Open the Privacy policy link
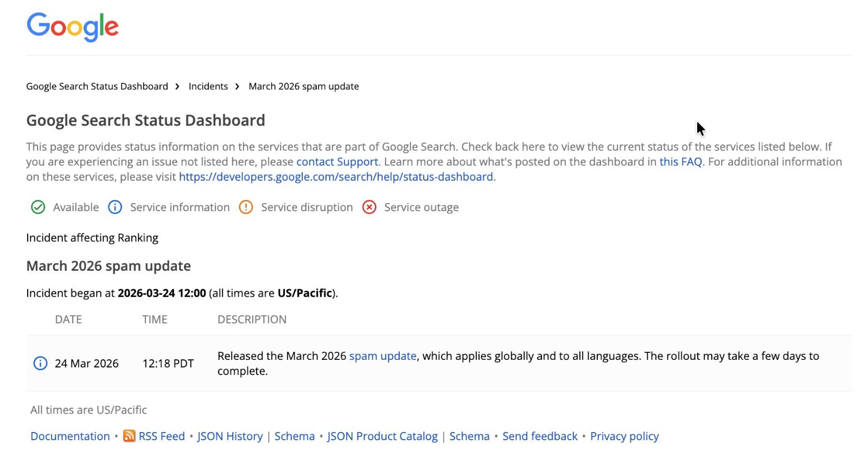 click(624, 436)
